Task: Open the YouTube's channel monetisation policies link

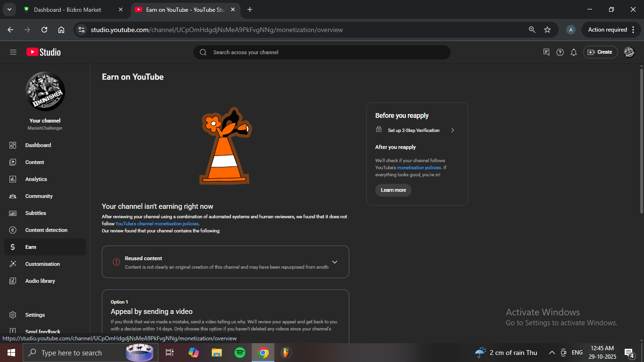Action: [x=157, y=224]
